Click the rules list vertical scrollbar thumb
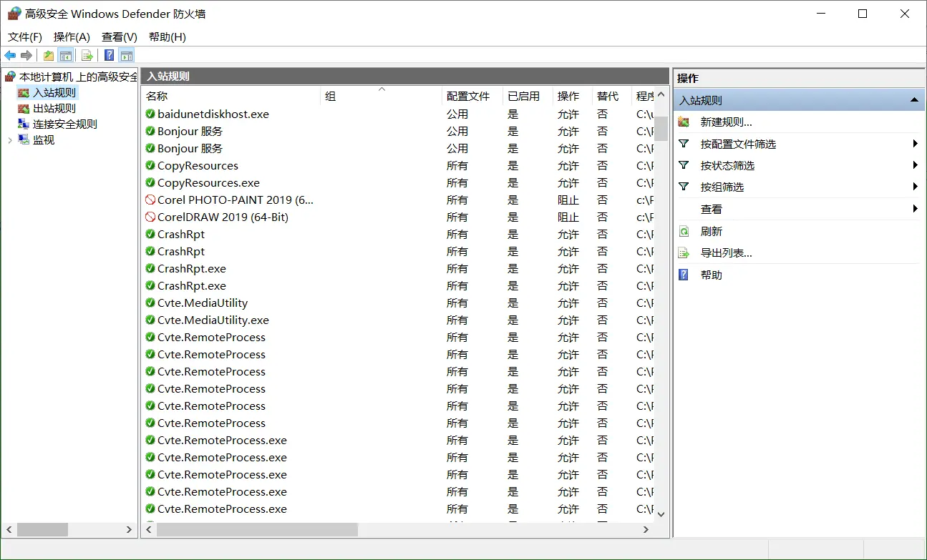Viewport: 927px width, 560px height. pyautogui.click(x=661, y=128)
